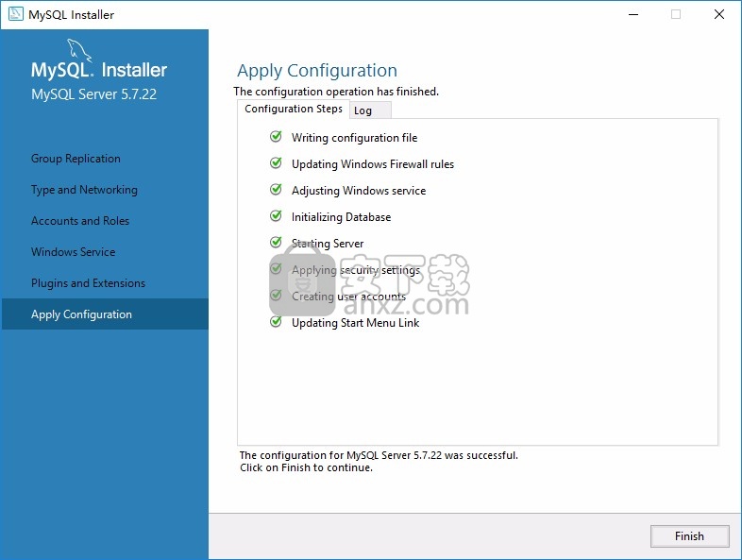The image size is (742, 560).
Task: Click the green check beside Writing configuration file
Action: (x=276, y=137)
